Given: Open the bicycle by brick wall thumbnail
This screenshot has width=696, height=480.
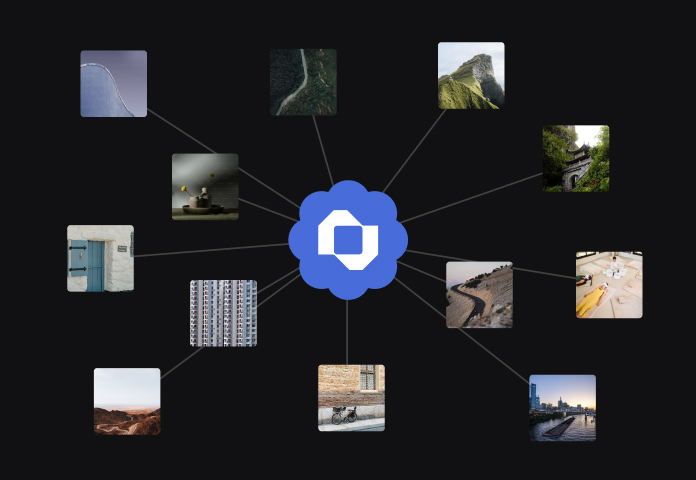Looking at the screenshot, I should click(x=352, y=398).
